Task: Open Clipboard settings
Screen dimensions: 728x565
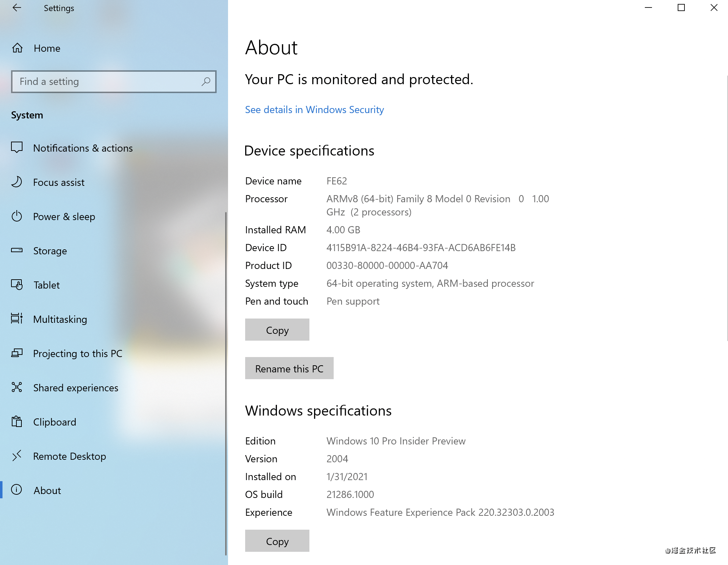Action: [x=54, y=422]
